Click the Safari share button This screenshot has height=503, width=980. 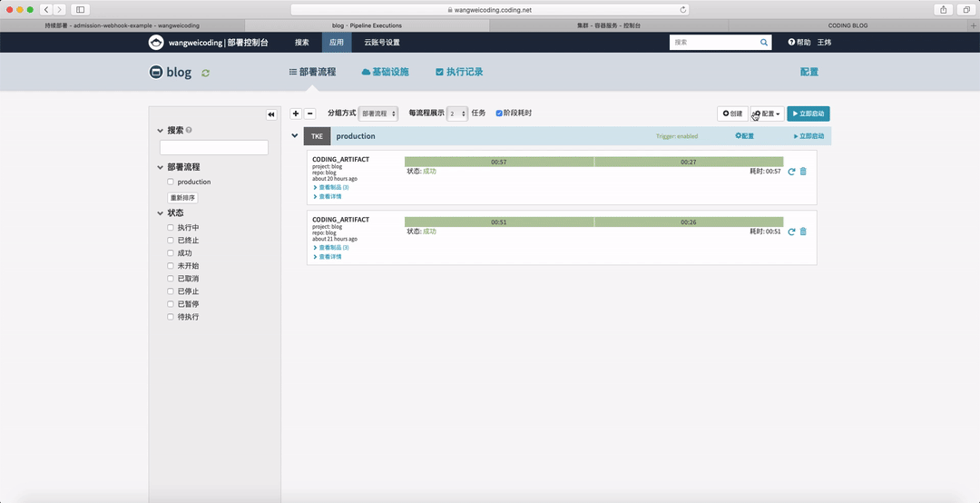pos(943,9)
